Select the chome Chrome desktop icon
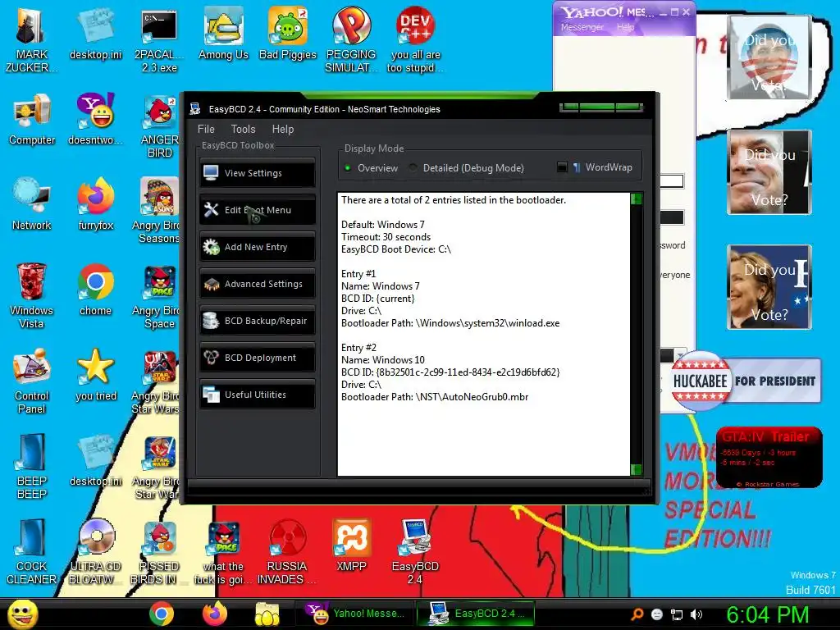 click(x=95, y=290)
